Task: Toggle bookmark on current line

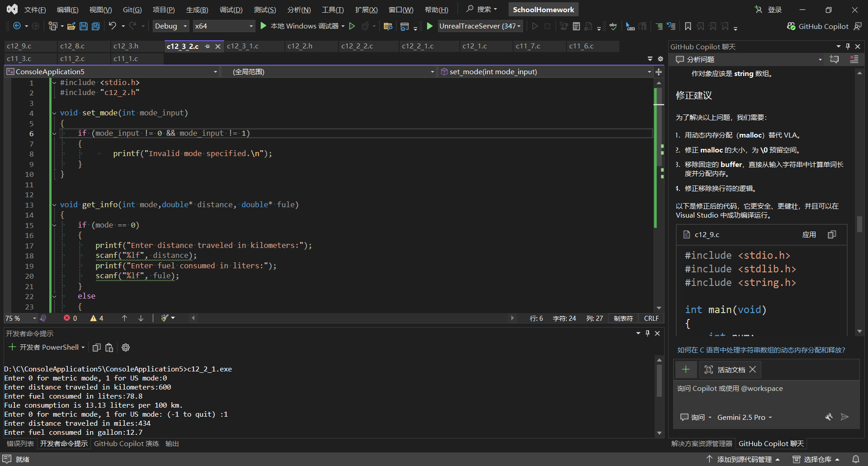Action: [x=688, y=26]
